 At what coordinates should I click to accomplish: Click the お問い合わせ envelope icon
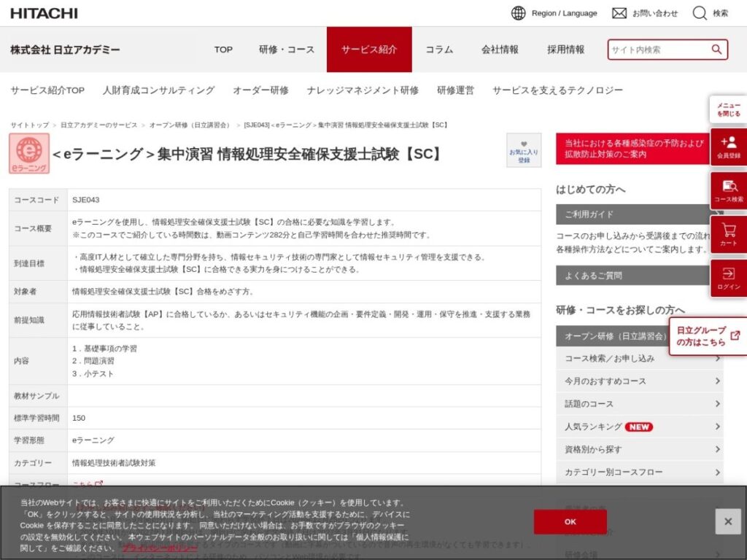click(619, 13)
